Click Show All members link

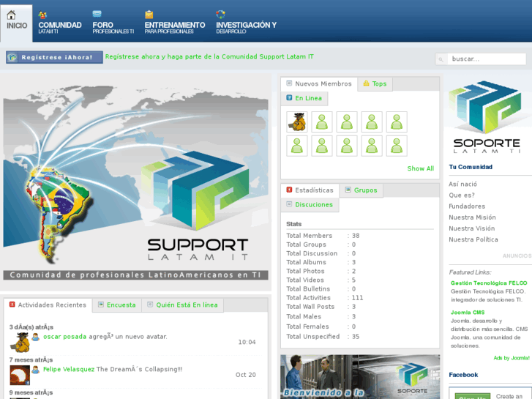[420, 168]
